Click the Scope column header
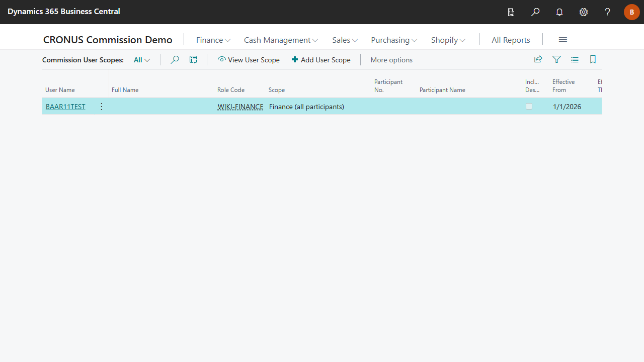 pos(277,90)
